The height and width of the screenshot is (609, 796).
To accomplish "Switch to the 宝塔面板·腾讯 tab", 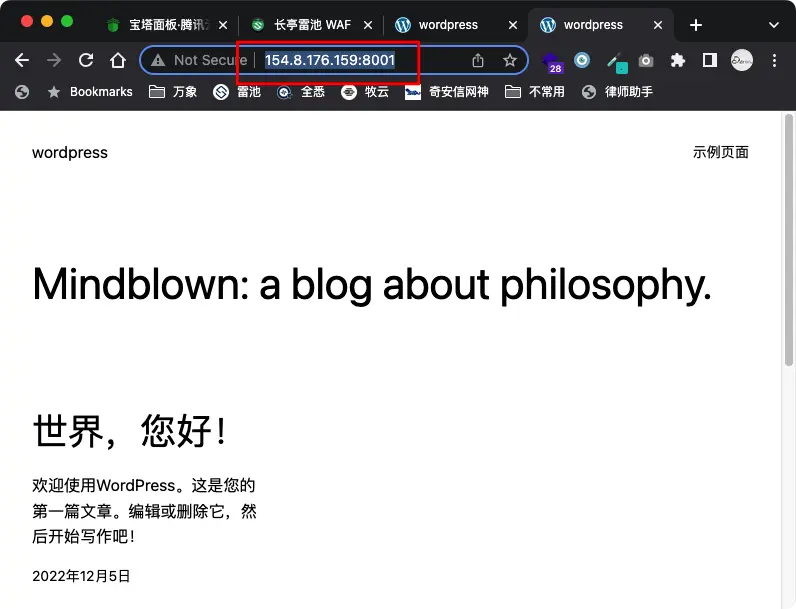I will point(167,25).
